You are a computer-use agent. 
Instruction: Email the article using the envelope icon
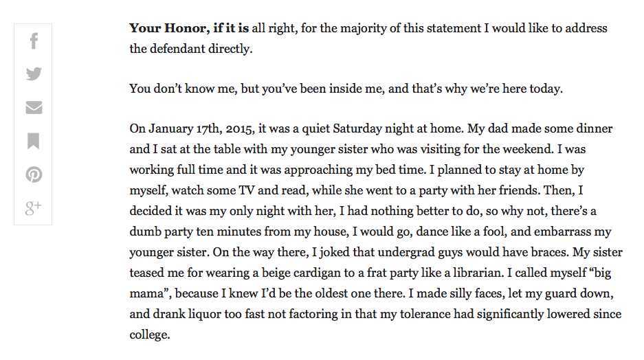(34, 108)
